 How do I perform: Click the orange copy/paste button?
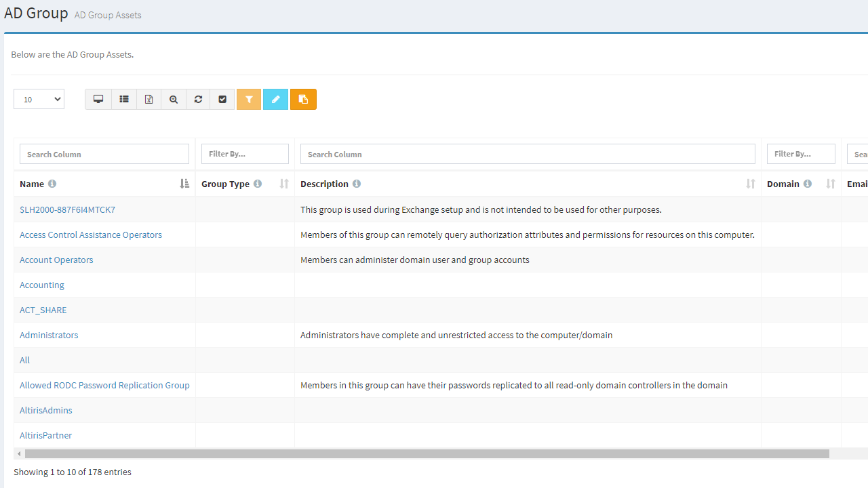coord(303,99)
